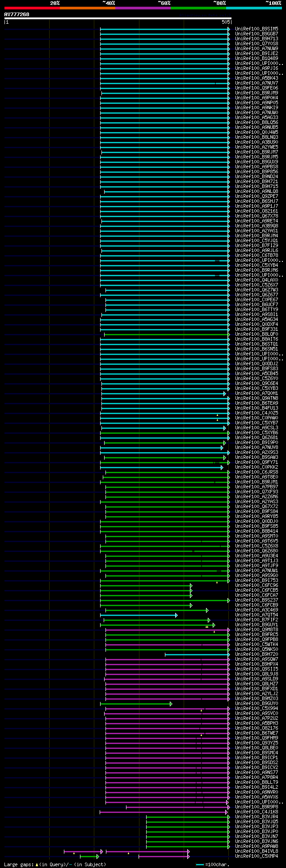Click the green ~80% identity legend segment
The image size is (286, 868).
click(x=198, y=8)
